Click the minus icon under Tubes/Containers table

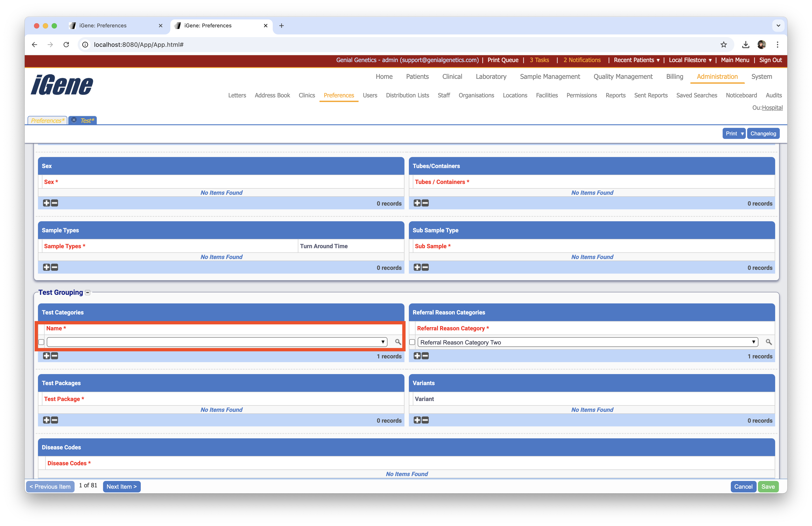click(425, 203)
